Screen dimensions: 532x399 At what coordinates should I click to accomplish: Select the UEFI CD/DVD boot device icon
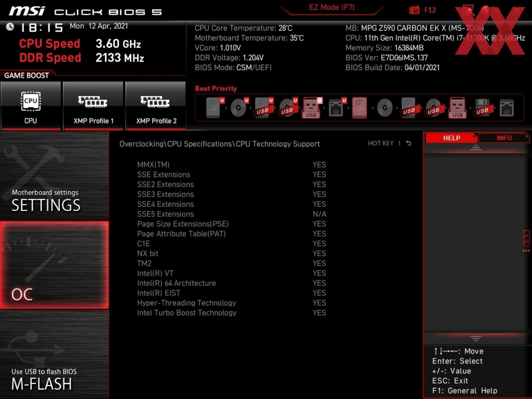click(x=239, y=108)
